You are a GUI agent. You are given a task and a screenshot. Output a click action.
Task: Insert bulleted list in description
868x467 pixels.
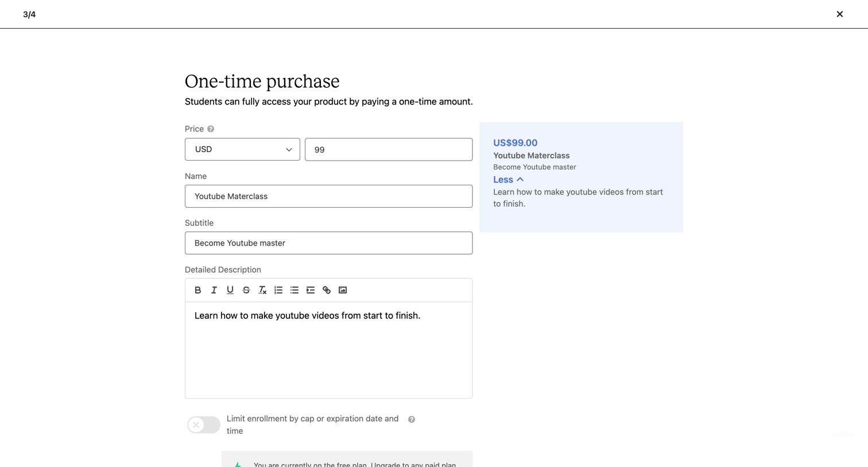[x=294, y=290]
